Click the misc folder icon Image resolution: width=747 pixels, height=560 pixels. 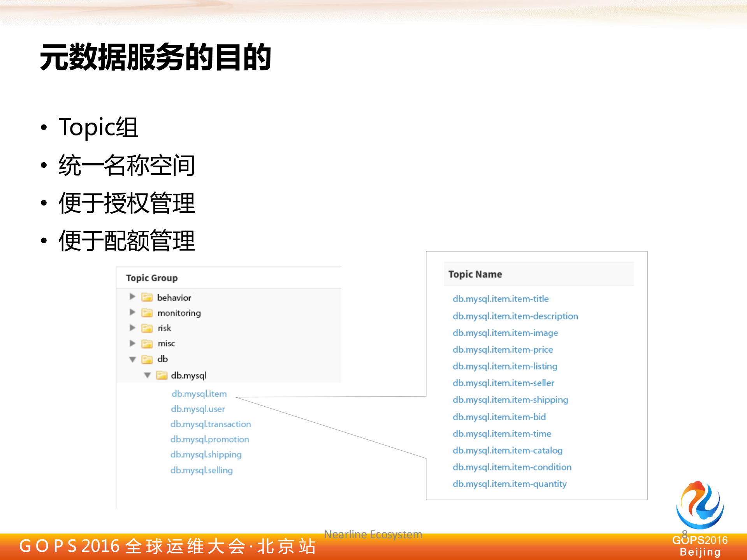click(x=147, y=343)
